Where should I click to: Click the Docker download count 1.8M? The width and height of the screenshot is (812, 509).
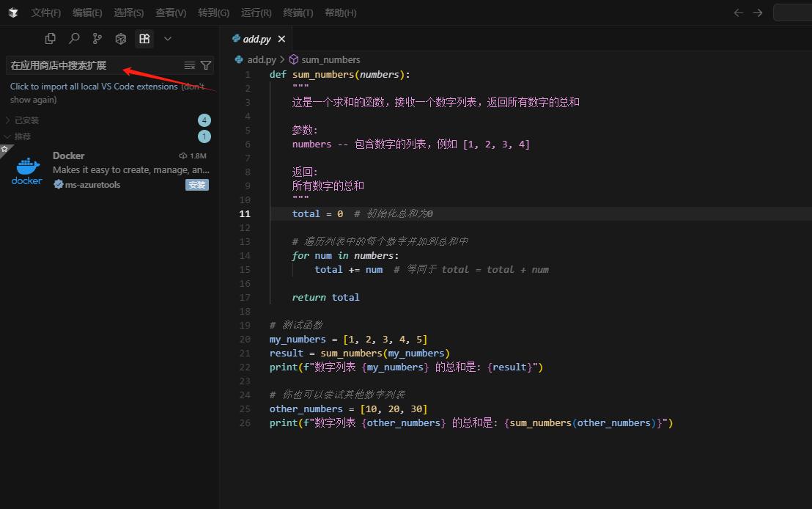coord(193,155)
